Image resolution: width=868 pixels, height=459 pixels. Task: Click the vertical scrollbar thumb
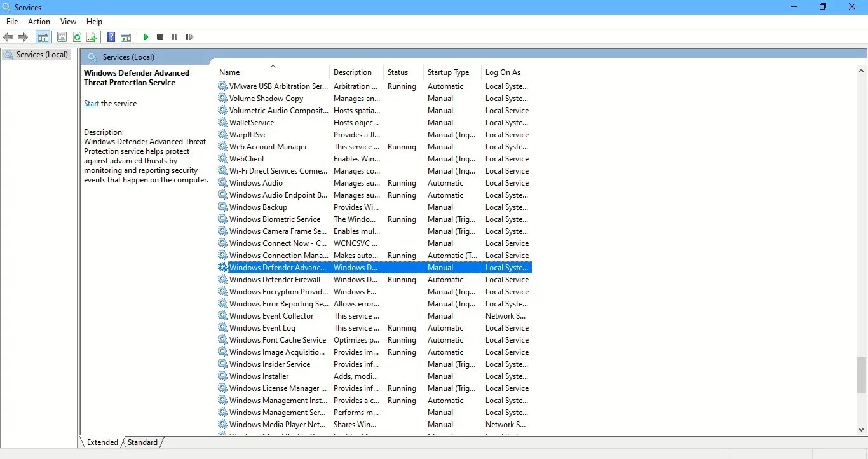861,375
